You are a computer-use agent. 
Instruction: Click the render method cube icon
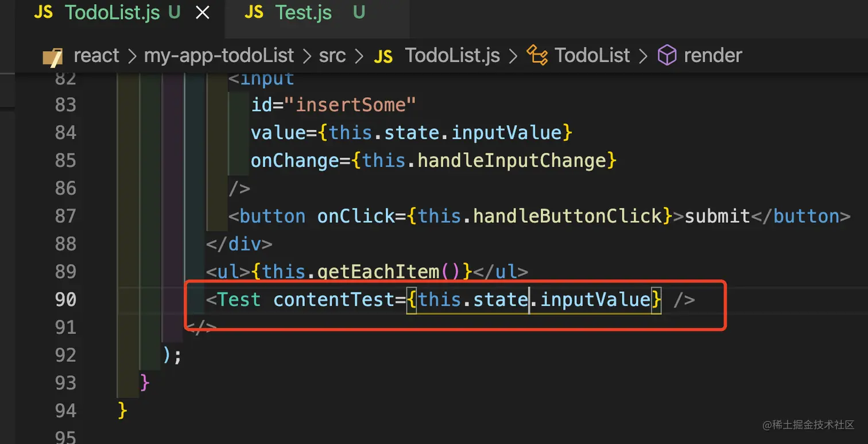pyautogui.click(x=666, y=56)
